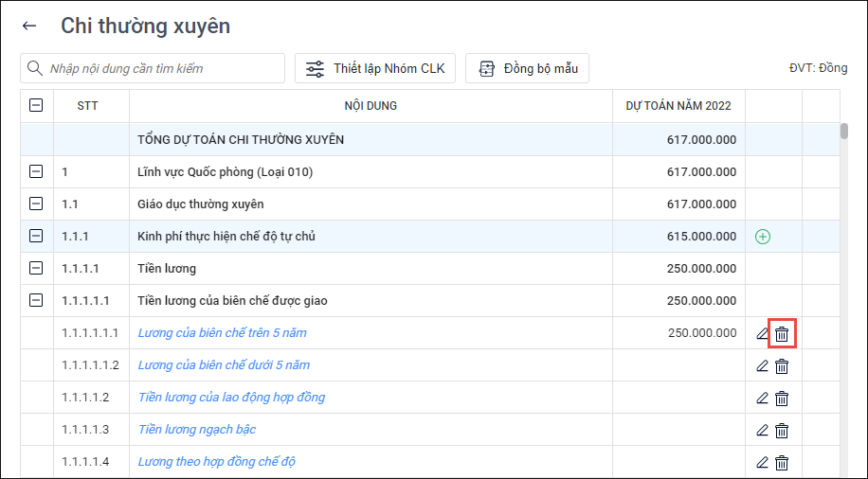Screen dimensions: 868x479
Task: Collapse all rows using header minus box
Action: [37, 106]
